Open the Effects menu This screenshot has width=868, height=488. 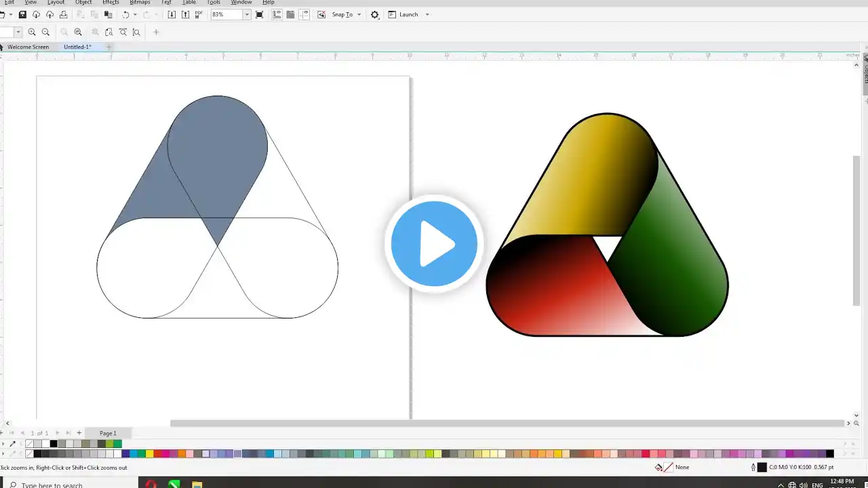coord(111,3)
